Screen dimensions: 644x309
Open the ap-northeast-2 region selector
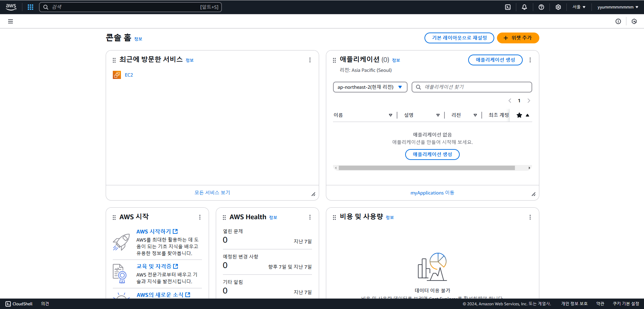[x=370, y=87]
